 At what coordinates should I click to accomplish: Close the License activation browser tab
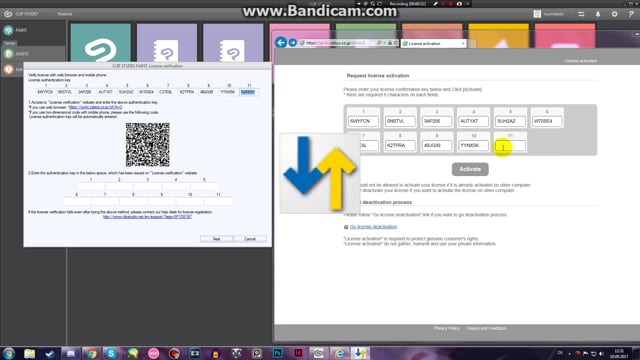click(x=463, y=43)
